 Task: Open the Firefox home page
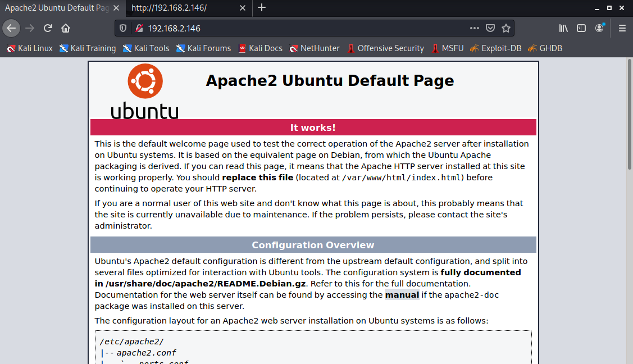click(66, 28)
